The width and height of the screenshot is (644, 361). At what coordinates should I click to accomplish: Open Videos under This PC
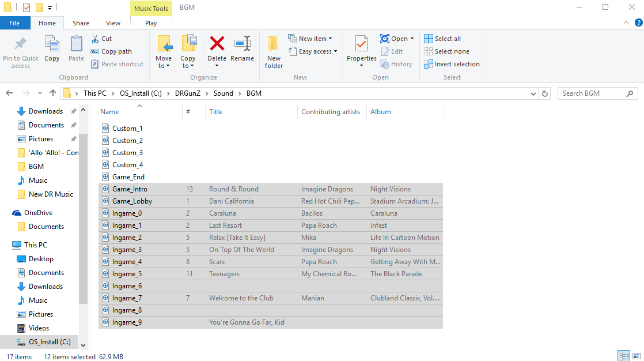coord(39,328)
